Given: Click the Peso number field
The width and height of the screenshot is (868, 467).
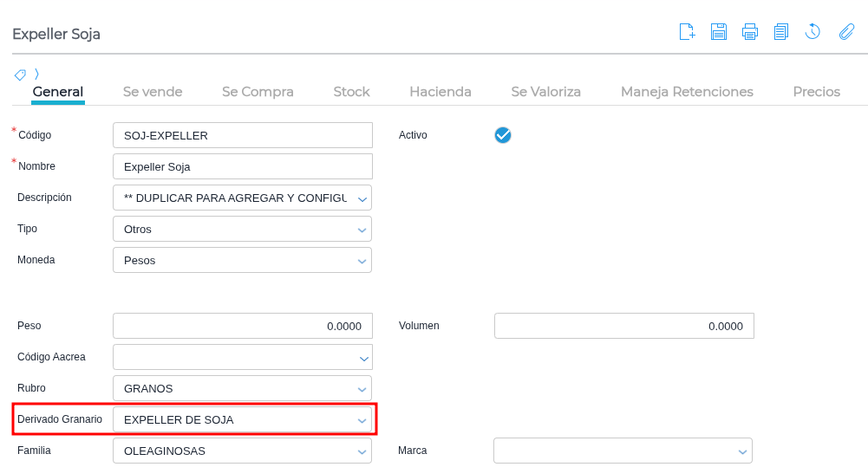Looking at the screenshot, I should tap(243, 326).
